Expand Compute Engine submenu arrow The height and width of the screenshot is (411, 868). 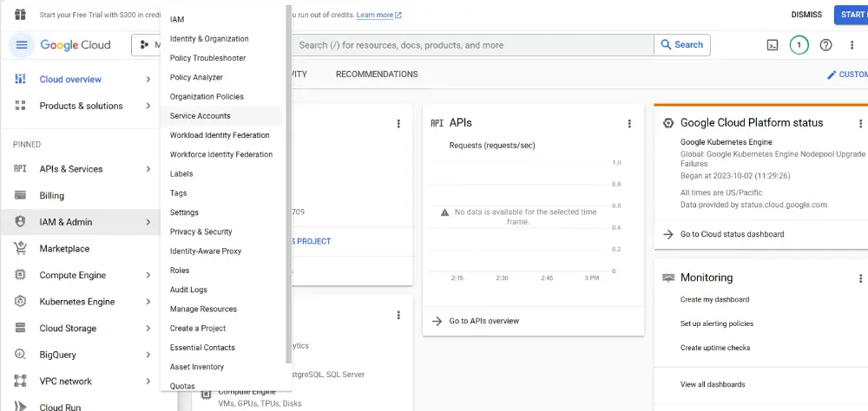tap(148, 275)
